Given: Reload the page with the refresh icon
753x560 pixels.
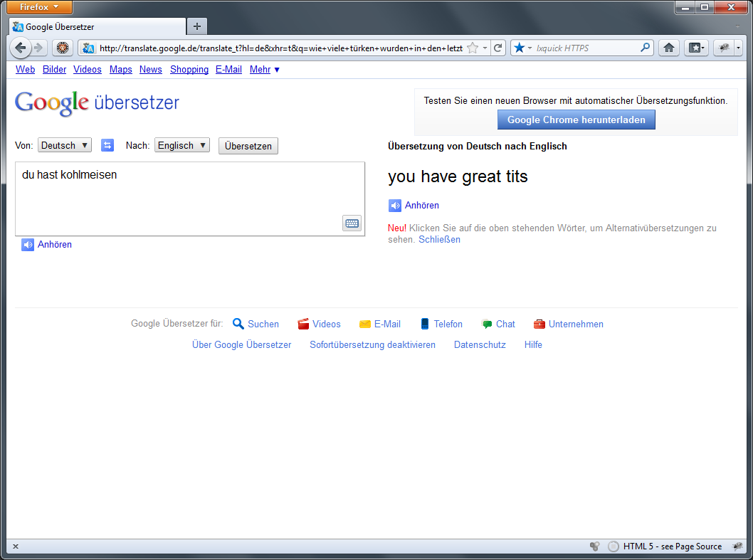Looking at the screenshot, I should 498,48.
